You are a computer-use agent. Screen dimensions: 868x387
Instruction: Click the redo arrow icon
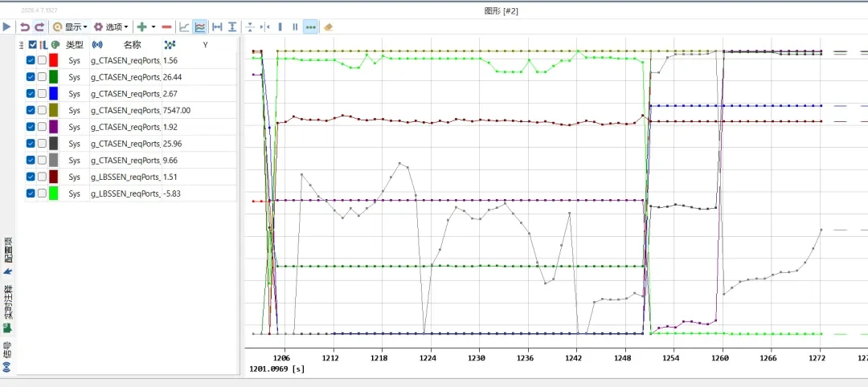pyautogui.click(x=39, y=26)
